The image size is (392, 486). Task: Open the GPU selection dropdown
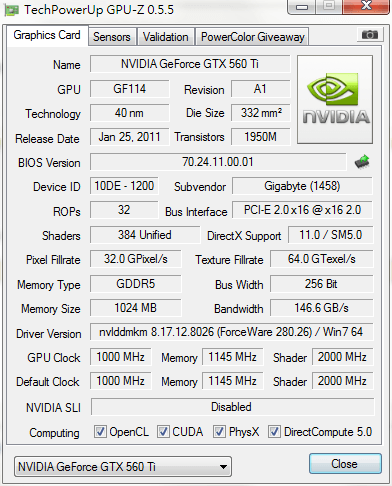pyautogui.click(x=123, y=466)
